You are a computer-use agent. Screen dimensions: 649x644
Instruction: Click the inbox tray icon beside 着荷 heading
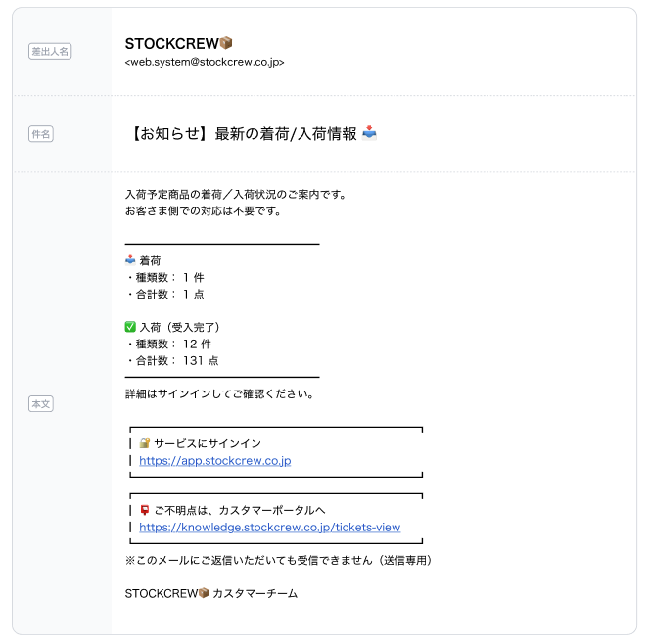pos(130,260)
